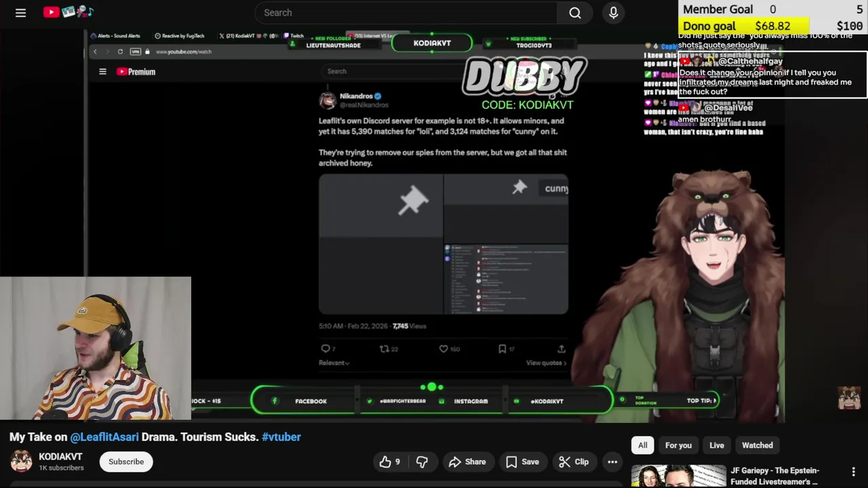Click the 7,745 Views tweet stat
The image size is (868, 488).
[409, 326]
